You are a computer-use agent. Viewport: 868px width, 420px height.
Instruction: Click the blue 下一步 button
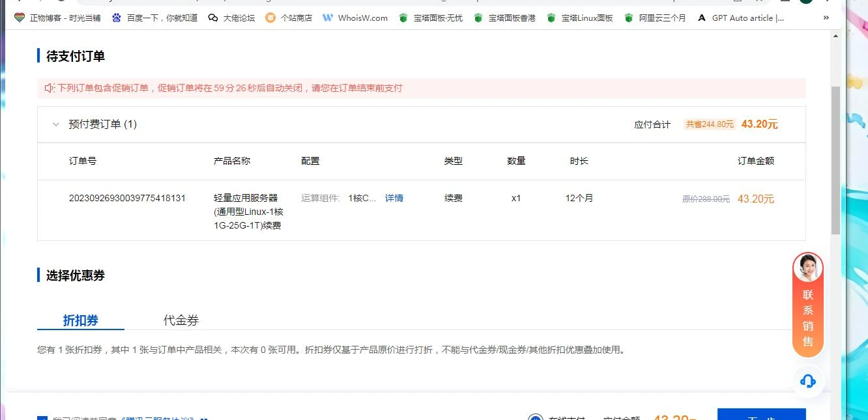pos(761,415)
